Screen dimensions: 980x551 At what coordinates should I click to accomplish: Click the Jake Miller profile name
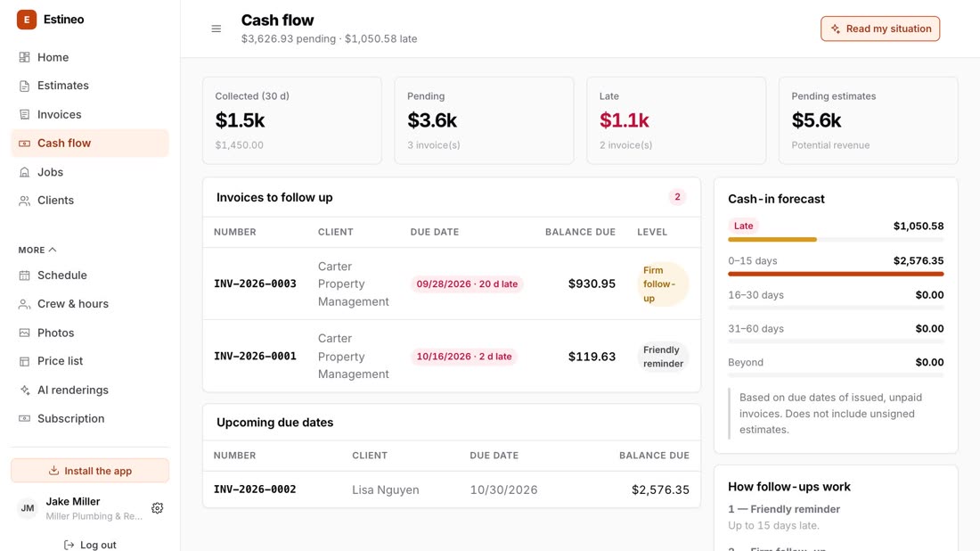tap(73, 502)
